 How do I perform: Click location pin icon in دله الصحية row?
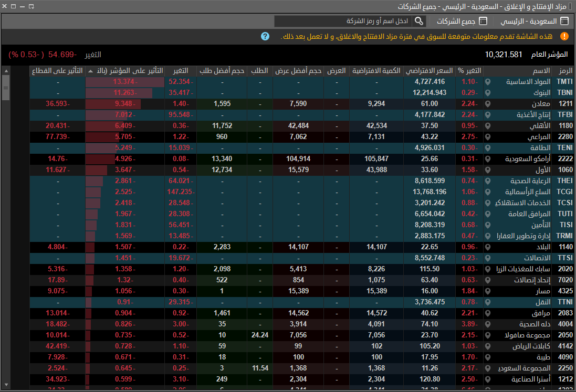(x=487, y=324)
